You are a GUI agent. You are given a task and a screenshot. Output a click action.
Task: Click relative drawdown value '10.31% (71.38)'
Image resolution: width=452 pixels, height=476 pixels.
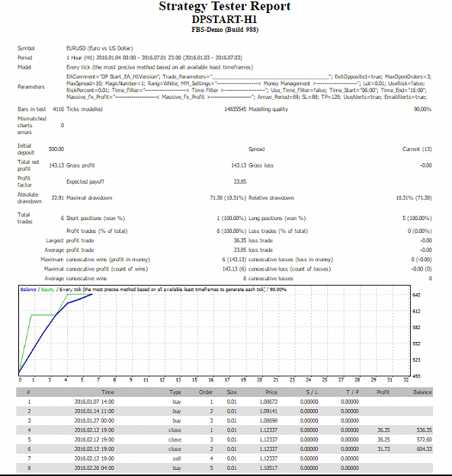(413, 198)
